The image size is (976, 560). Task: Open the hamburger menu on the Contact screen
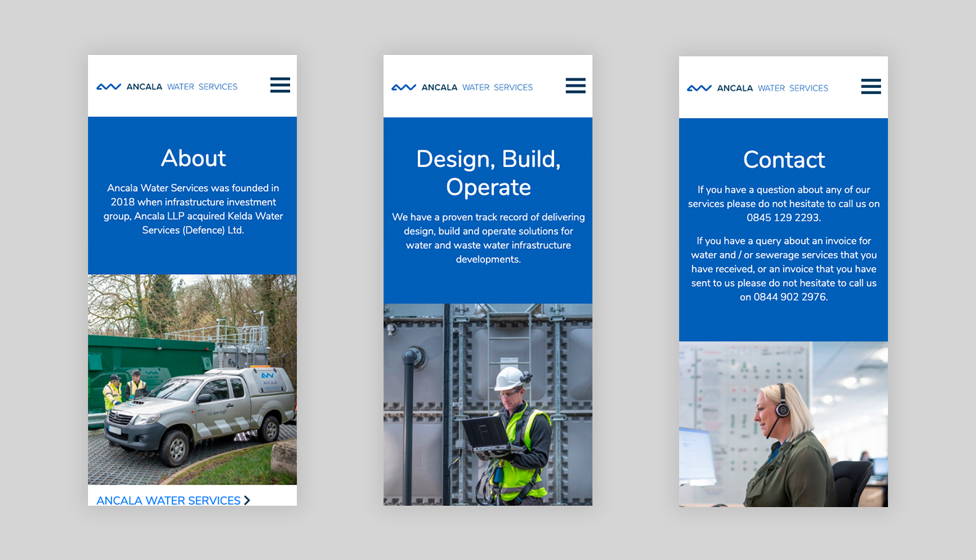point(871,87)
